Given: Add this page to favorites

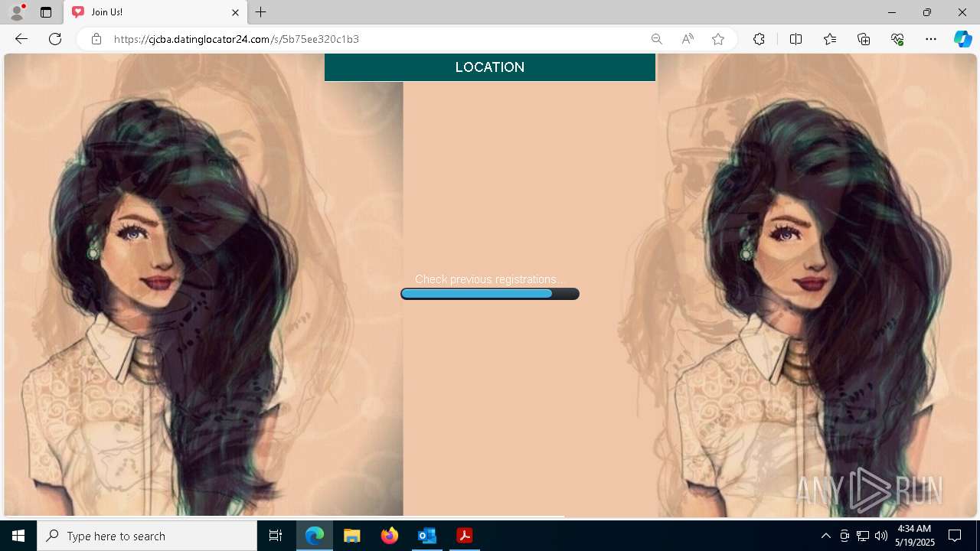Looking at the screenshot, I should 718,39.
